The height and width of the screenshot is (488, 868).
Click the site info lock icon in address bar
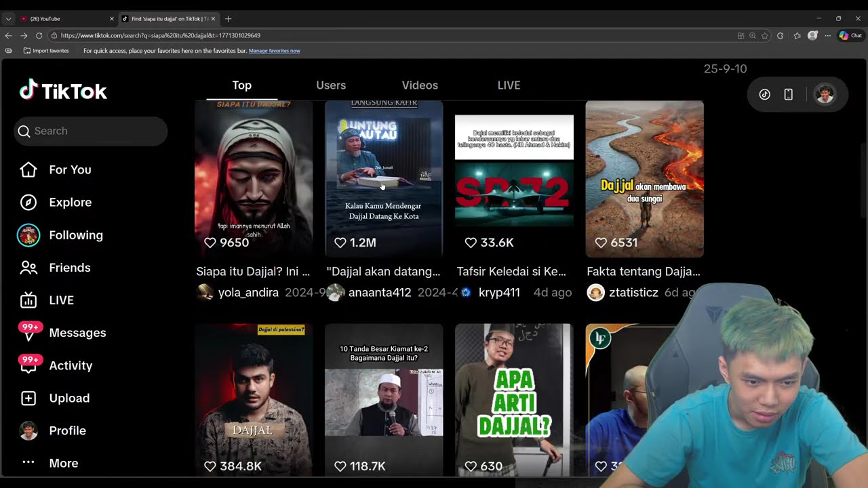(54, 35)
